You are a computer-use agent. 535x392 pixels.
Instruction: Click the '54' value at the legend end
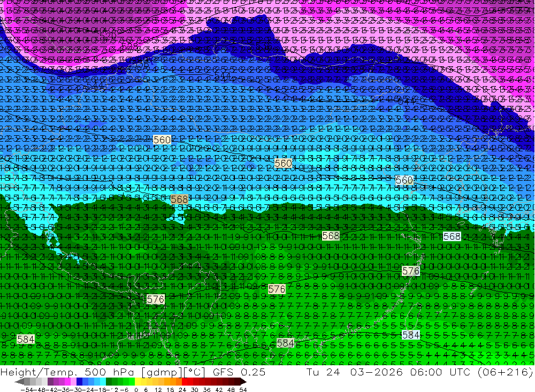click(243, 390)
